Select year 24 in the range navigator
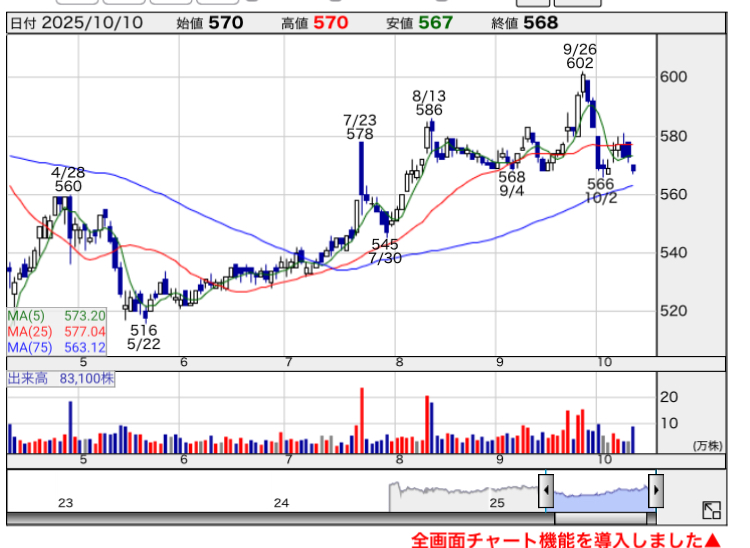The height and width of the screenshot is (548, 750). coord(281,502)
